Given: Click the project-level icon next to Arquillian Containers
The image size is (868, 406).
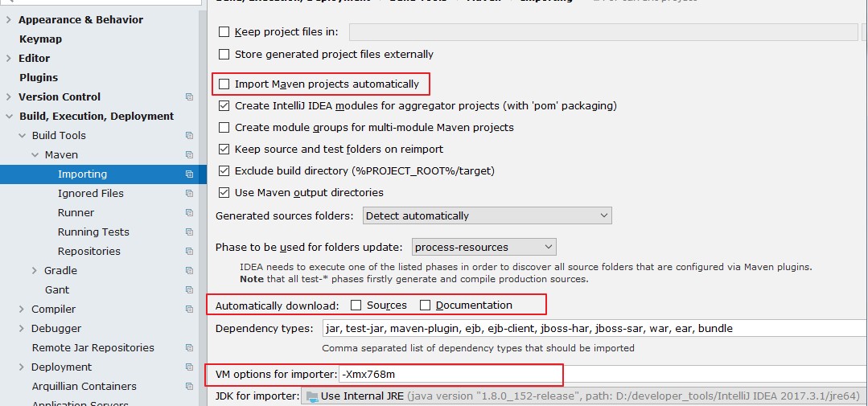Looking at the screenshot, I should tap(189, 387).
